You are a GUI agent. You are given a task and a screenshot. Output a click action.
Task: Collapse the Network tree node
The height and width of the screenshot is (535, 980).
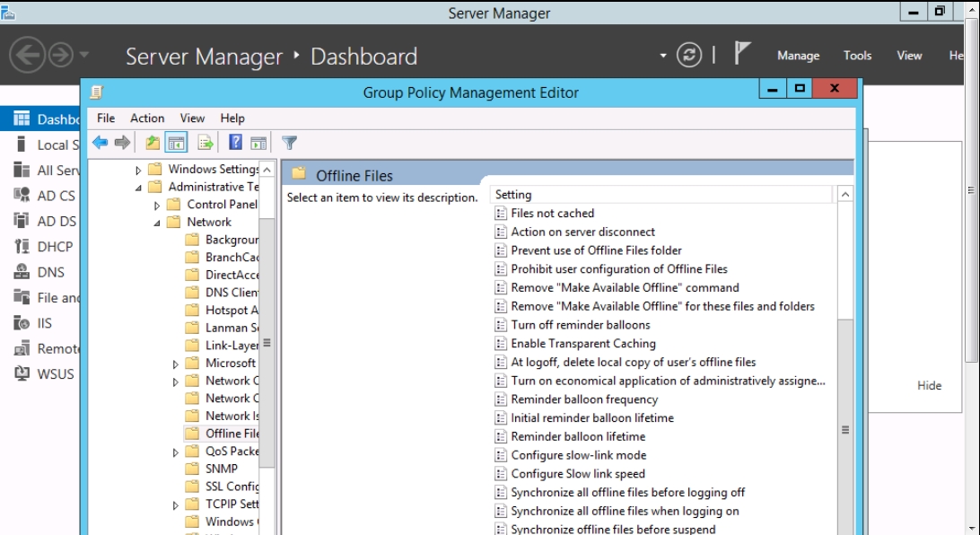coord(157,223)
